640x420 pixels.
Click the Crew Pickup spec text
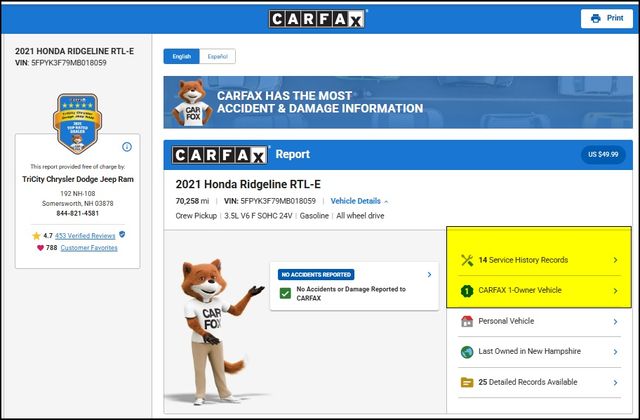pos(196,216)
